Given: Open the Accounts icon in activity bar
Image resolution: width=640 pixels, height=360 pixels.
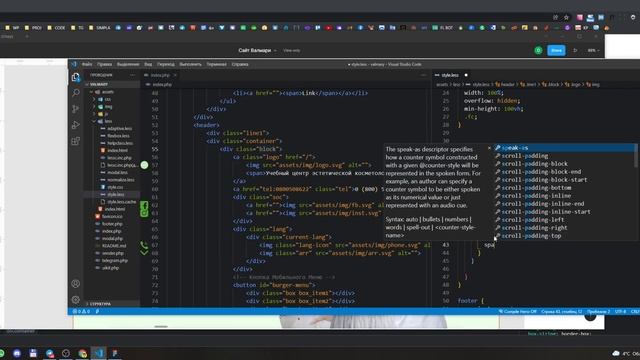Looking at the screenshot, I should pos(76,284).
